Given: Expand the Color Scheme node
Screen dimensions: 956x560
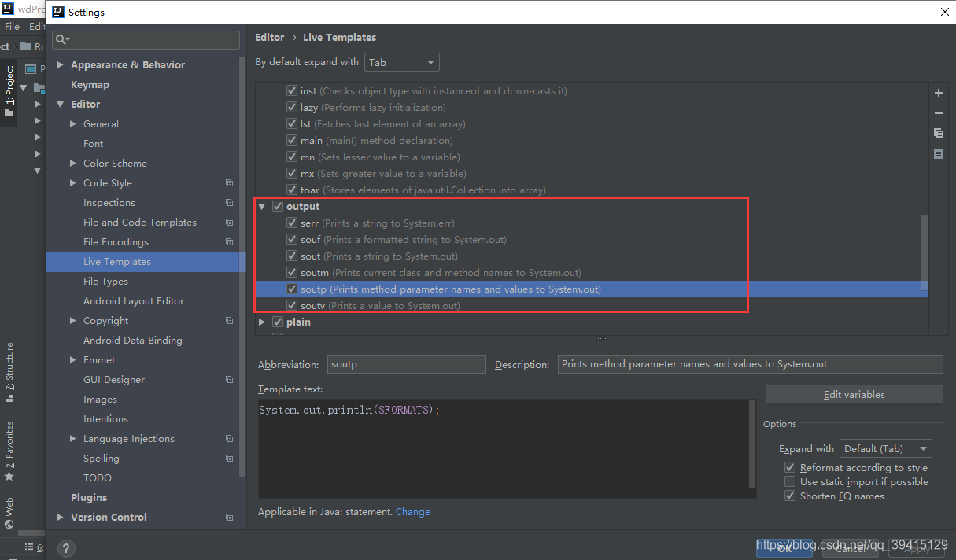Looking at the screenshot, I should [73, 164].
